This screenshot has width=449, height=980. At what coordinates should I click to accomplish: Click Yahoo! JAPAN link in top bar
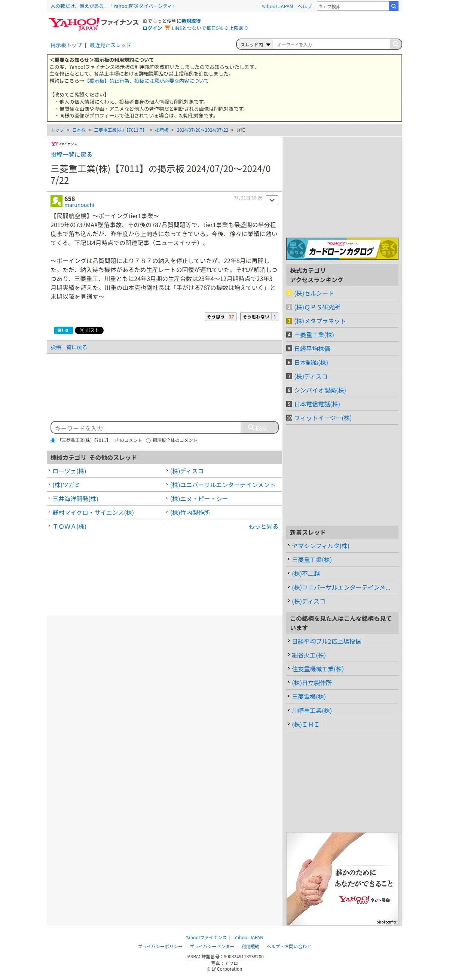click(277, 6)
